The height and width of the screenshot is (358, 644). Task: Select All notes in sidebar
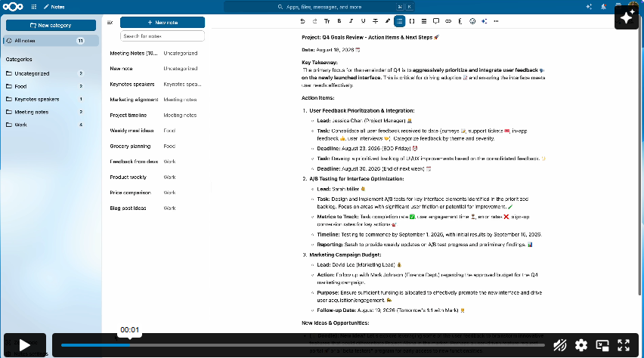click(x=51, y=41)
